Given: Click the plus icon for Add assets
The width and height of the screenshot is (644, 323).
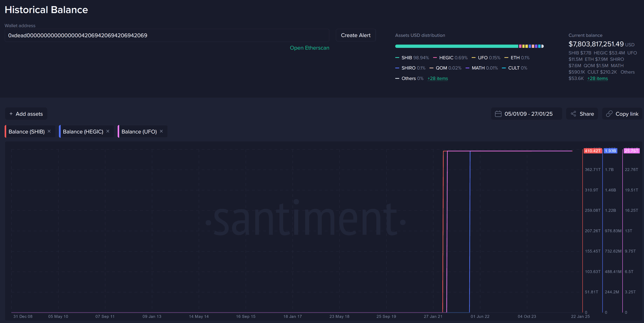Looking at the screenshot, I should click(x=11, y=114).
